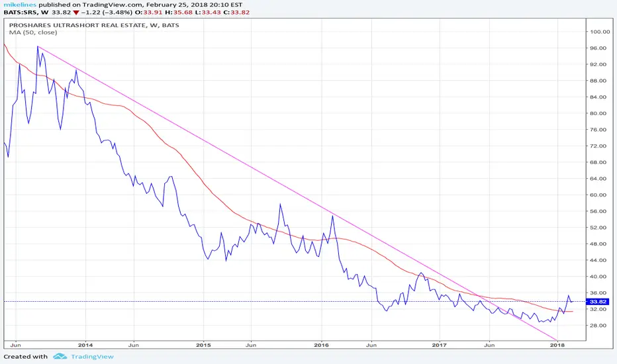Click the 2017 time axis label
Image resolution: width=617 pixels, height=364 pixels.
click(x=439, y=345)
